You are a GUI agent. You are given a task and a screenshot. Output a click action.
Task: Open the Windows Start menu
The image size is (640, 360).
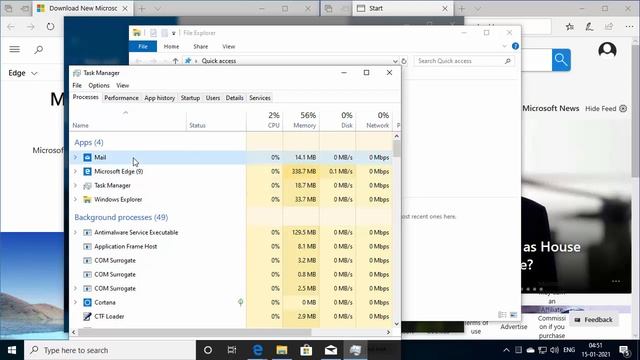[12, 350]
